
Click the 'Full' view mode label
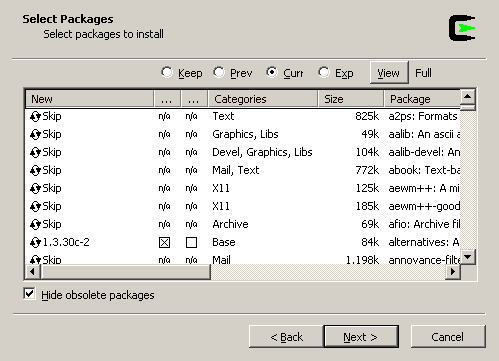tap(423, 73)
